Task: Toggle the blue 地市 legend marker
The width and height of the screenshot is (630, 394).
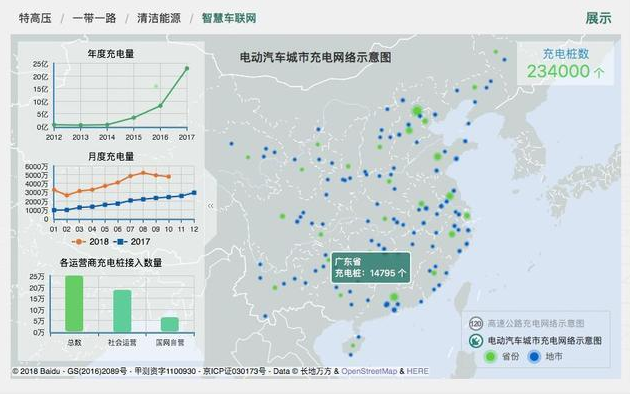Action: [534, 357]
